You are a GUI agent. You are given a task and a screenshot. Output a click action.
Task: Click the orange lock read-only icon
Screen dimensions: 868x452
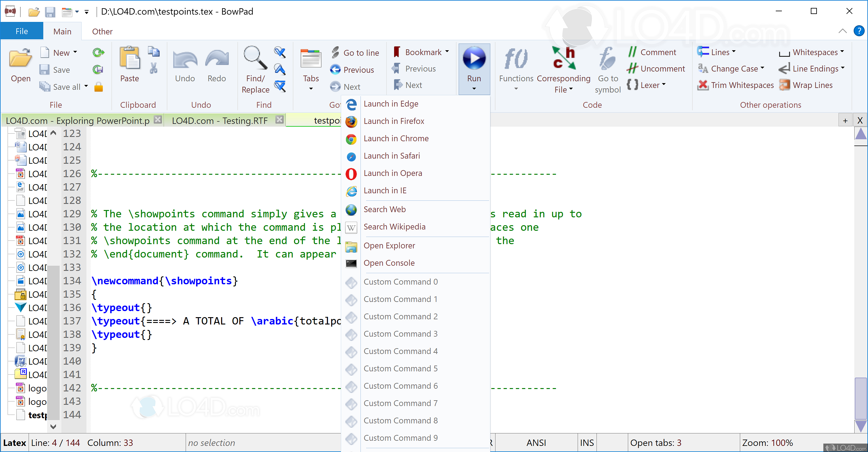pyautogui.click(x=98, y=87)
